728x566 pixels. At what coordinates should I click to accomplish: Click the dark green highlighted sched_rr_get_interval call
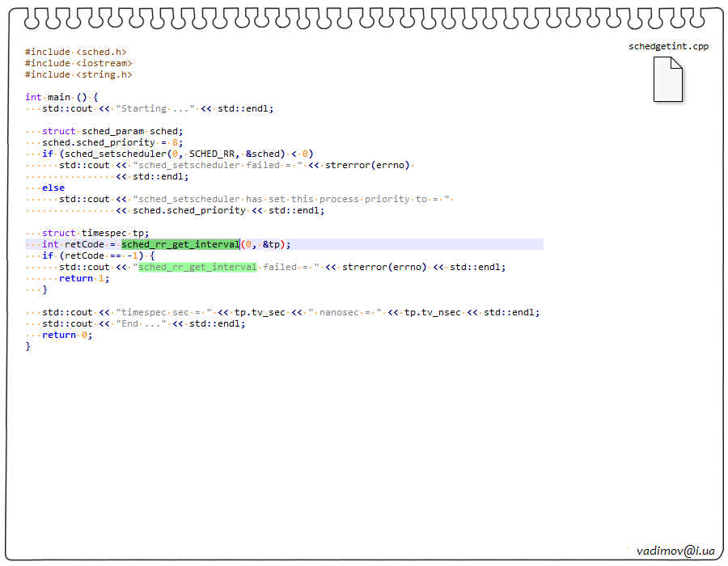tap(180, 244)
